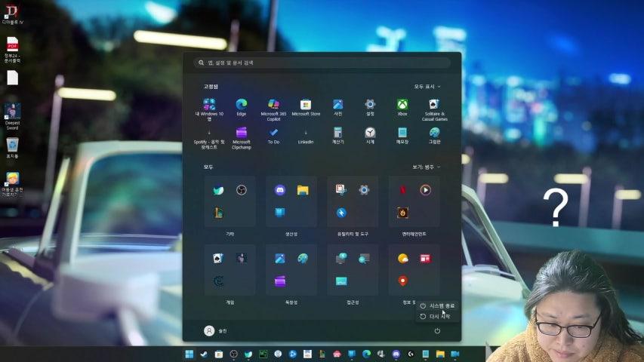644x362 pixels.
Task: Open the user account profile button
Action: click(216, 331)
